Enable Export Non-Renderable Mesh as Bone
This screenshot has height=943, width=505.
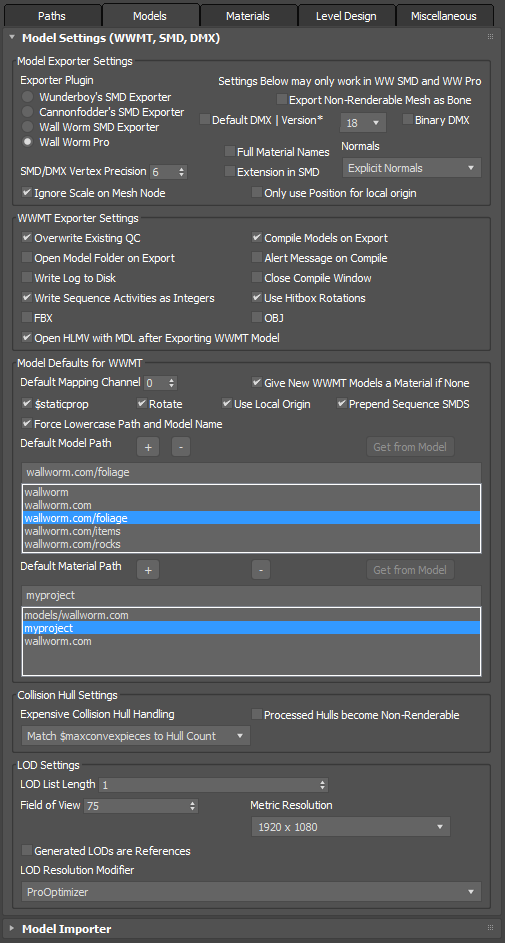281,100
